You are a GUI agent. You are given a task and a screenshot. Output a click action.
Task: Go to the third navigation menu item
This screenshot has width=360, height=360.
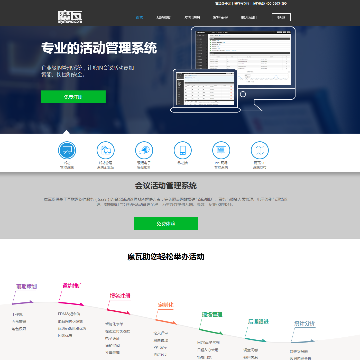192,17
